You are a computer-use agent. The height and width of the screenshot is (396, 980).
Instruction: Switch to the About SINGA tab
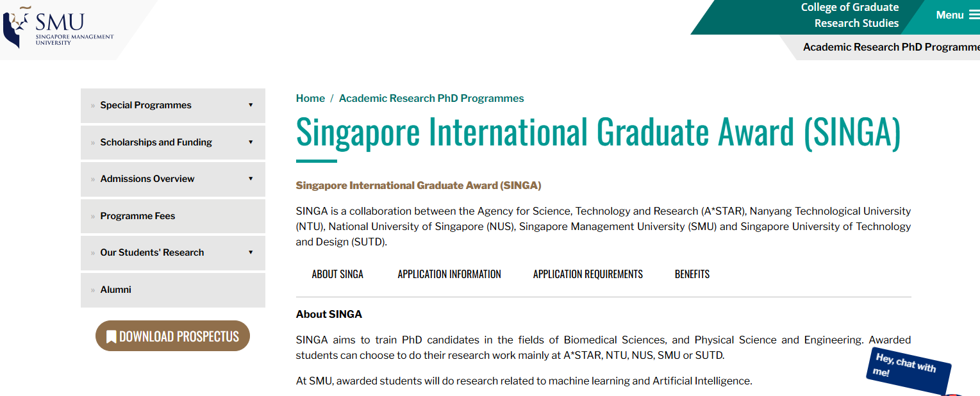click(x=338, y=274)
